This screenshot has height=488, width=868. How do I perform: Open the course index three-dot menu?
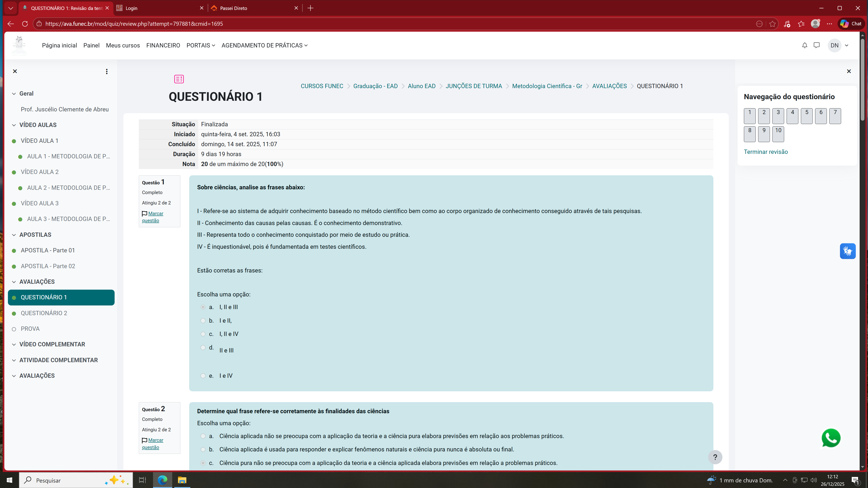107,71
